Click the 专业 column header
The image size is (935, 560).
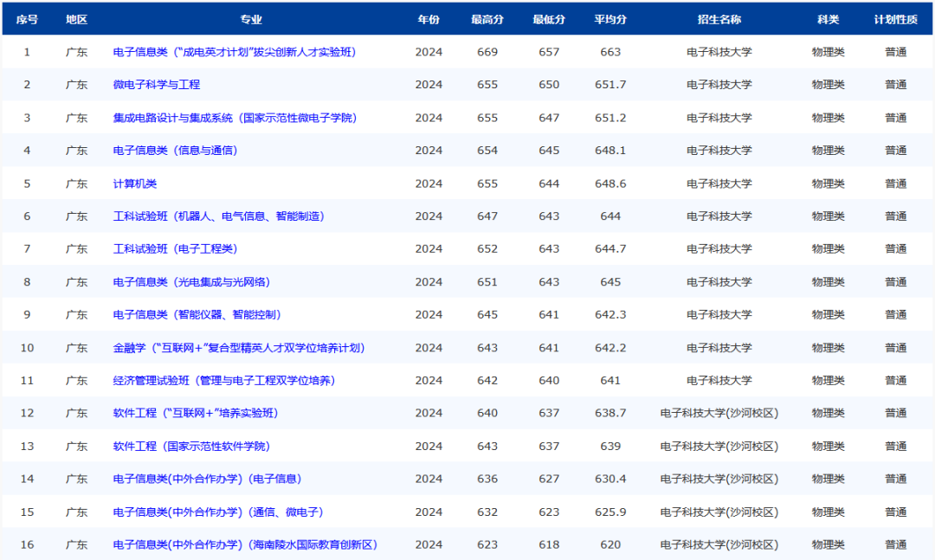click(x=250, y=19)
